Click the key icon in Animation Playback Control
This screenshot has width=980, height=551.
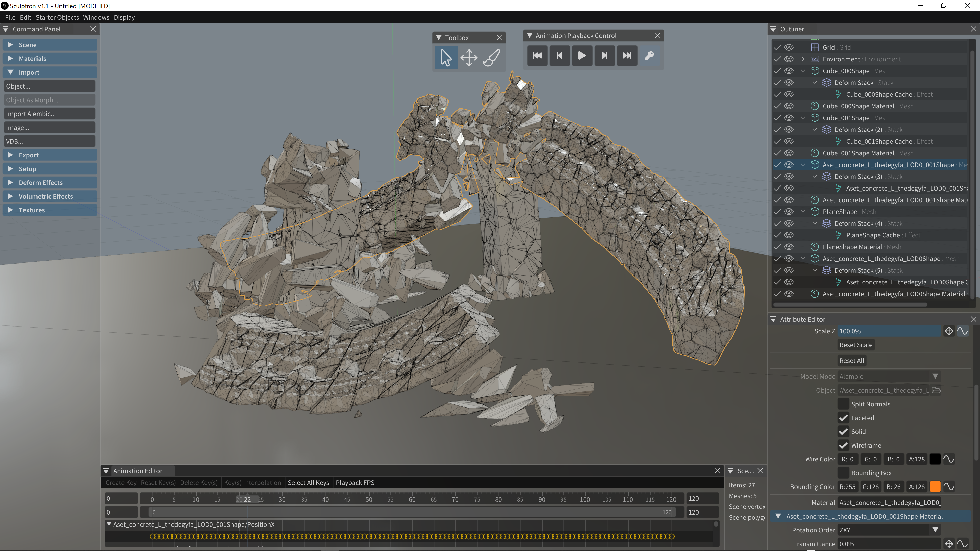(x=650, y=56)
